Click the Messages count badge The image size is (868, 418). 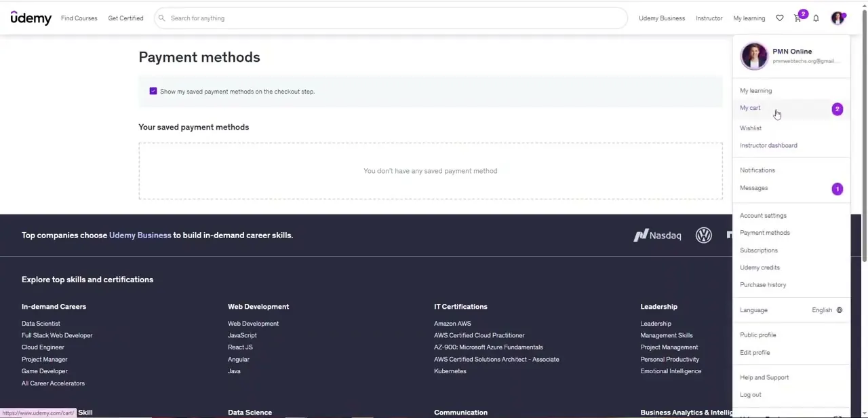click(837, 189)
